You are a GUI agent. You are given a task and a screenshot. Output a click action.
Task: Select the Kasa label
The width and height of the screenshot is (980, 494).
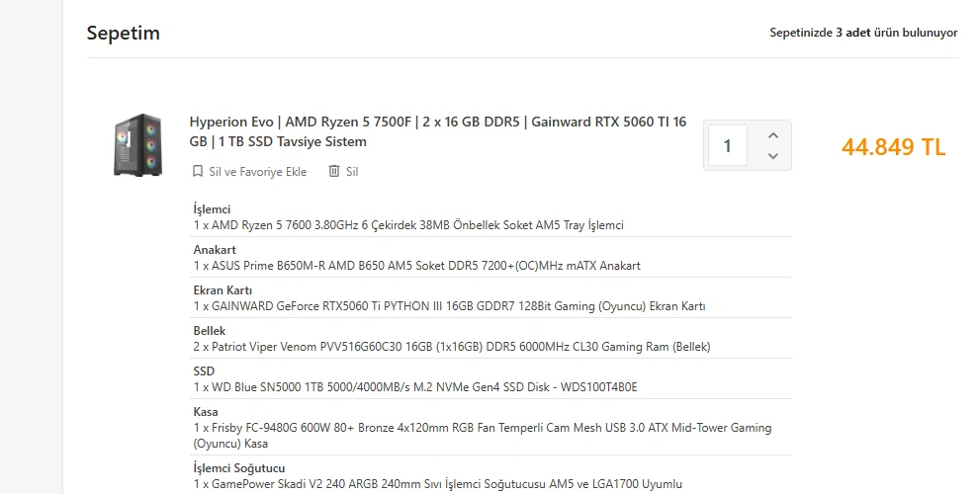pos(206,412)
